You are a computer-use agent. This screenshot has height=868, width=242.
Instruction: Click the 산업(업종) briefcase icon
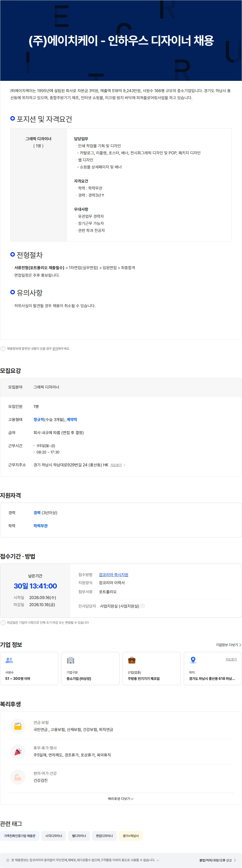coord(132,660)
